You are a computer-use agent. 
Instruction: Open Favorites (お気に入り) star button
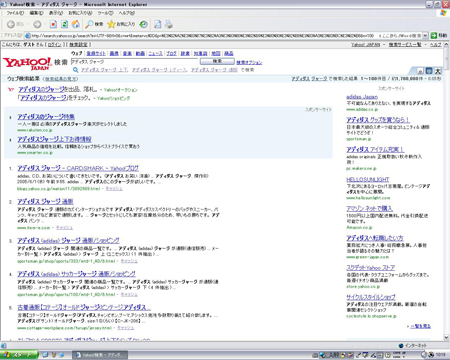click(x=121, y=24)
